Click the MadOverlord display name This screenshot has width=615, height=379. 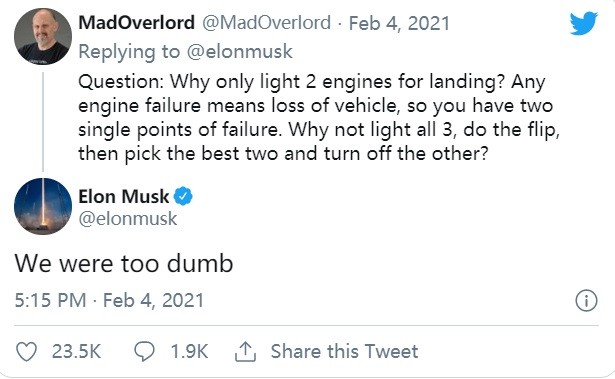[x=136, y=22]
